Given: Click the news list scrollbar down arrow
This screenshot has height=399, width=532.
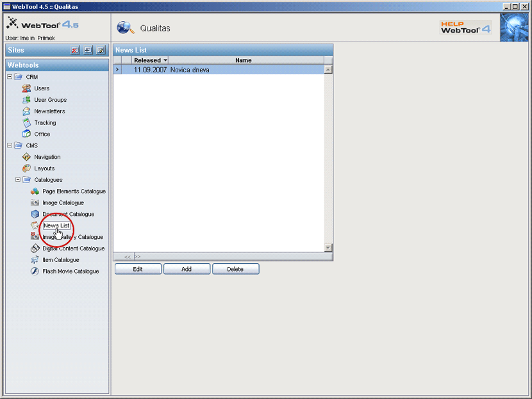Looking at the screenshot, I should [328, 248].
